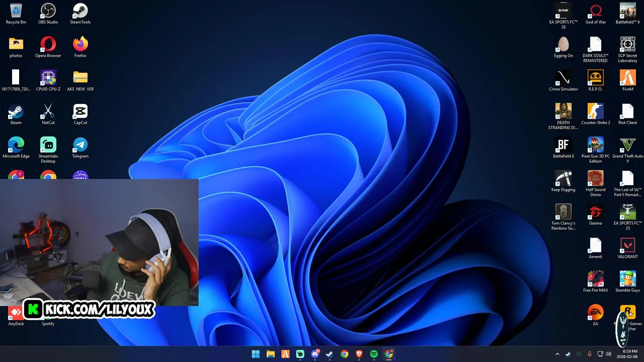Open the volume speaker icon in the tray
The image size is (644, 362).
[x=608, y=354]
